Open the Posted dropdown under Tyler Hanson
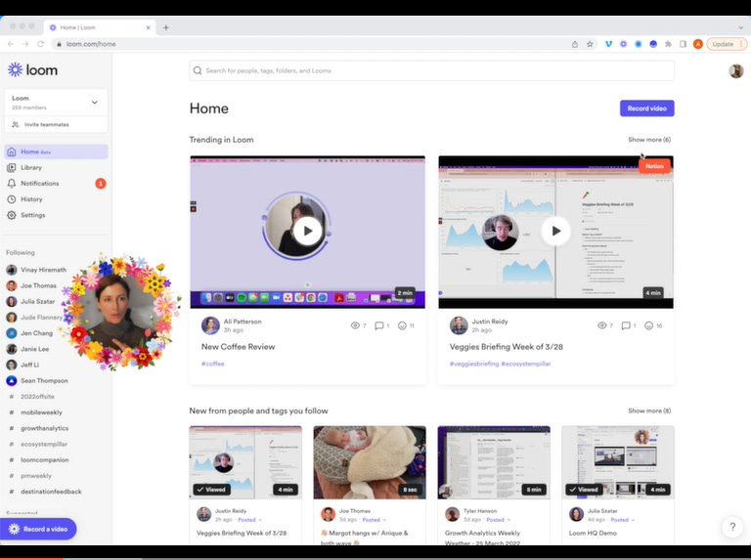The height and width of the screenshot is (560, 751). pyautogui.click(x=498, y=520)
